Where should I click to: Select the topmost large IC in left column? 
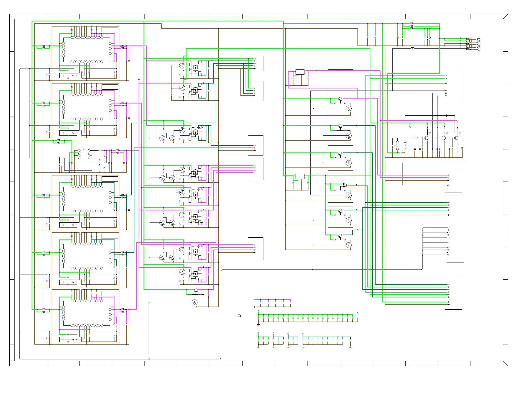[x=87, y=50]
